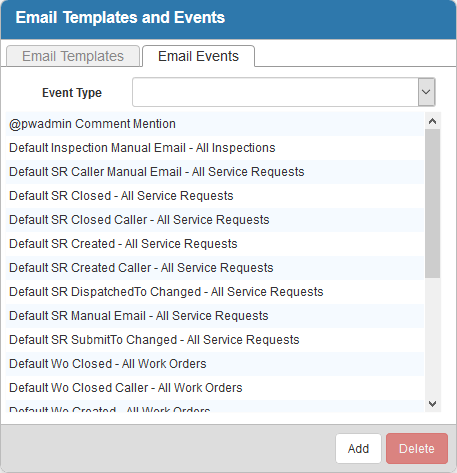This screenshot has width=457, height=473.
Task: Choose Default SR SubmitTo Changed event
Action: click(x=215, y=340)
